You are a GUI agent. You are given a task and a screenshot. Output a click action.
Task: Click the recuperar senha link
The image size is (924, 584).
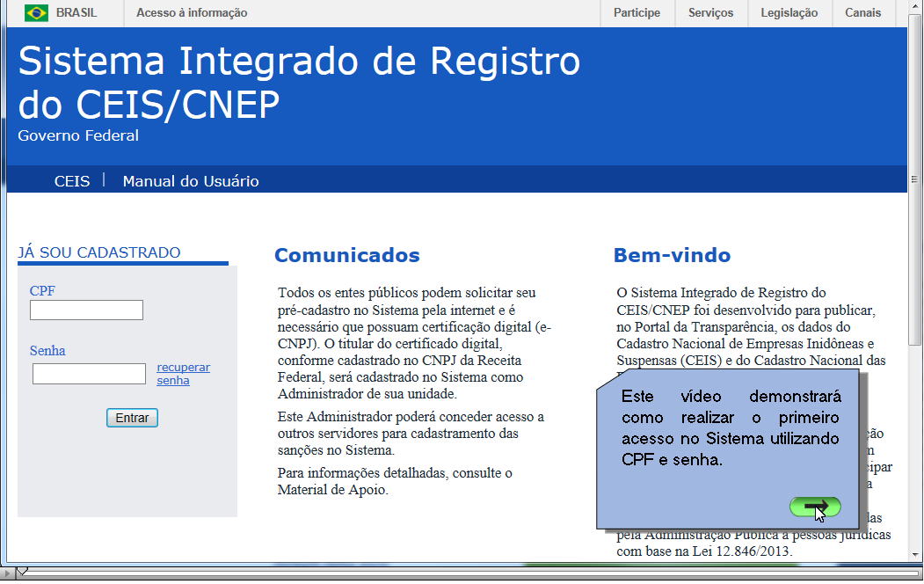point(183,374)
